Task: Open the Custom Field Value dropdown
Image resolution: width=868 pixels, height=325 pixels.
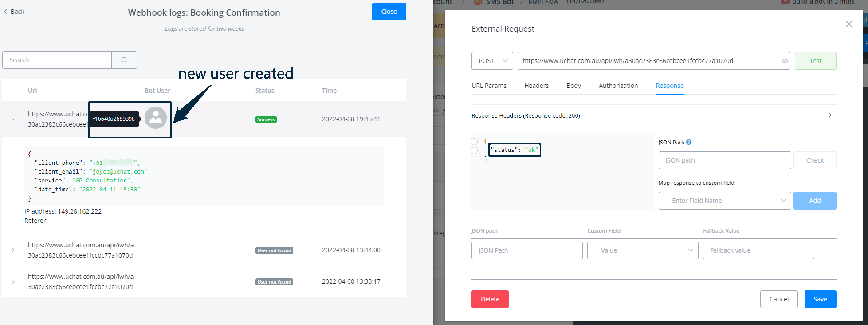Action: [x=643, y=250]
